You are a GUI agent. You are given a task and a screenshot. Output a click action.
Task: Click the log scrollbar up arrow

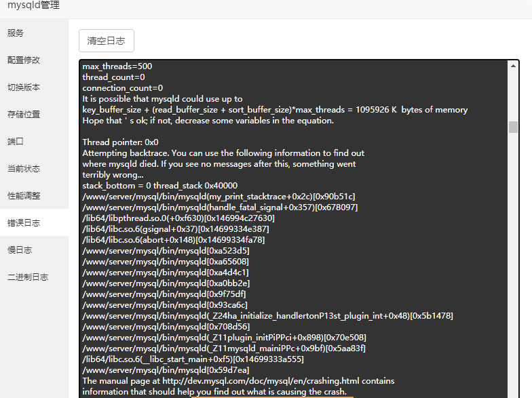[513, 66]
